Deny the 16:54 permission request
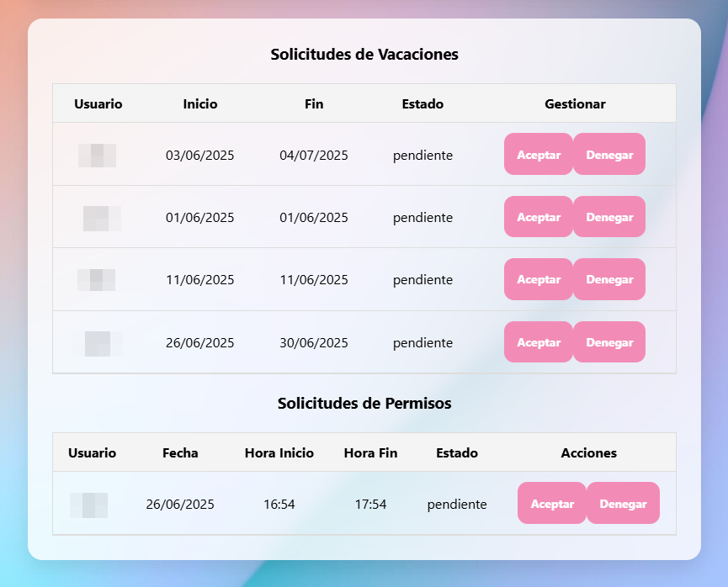The width and height of the screenshot is (728, 587). (623, 503)
